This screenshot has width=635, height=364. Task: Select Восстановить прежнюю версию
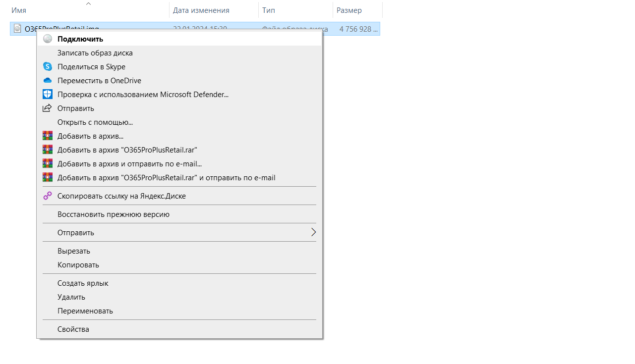(x=114, y=214)
